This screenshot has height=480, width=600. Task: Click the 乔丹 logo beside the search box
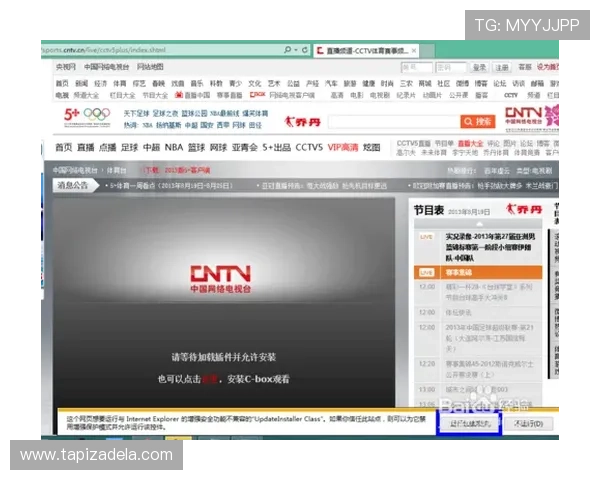click(302, 122)
